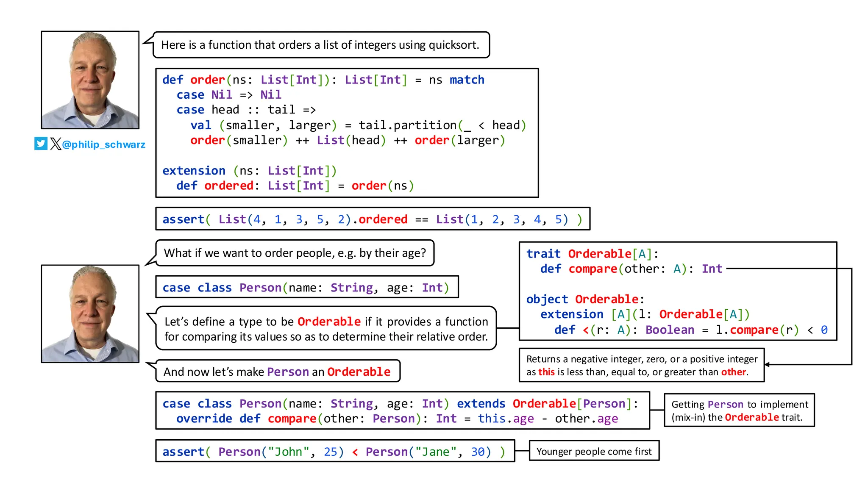
Task: Click the top portrait photo
Action: click(x=90, y=80)
